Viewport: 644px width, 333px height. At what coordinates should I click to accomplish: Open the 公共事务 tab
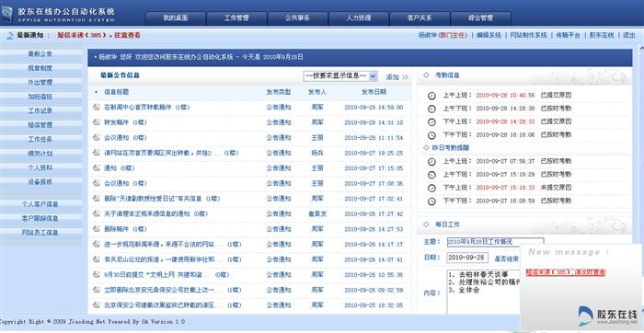point(297,18)
